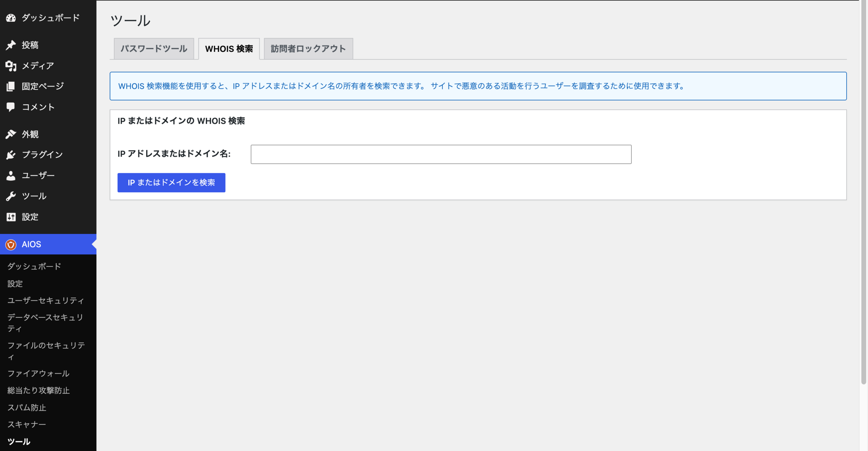Click the wrench icon for ツール
The width and height of the screenshot is (868, 451).
11,196
